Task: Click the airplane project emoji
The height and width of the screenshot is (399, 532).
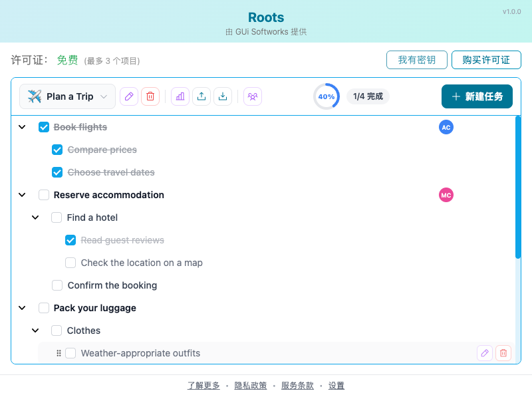Action: (35, 96)
